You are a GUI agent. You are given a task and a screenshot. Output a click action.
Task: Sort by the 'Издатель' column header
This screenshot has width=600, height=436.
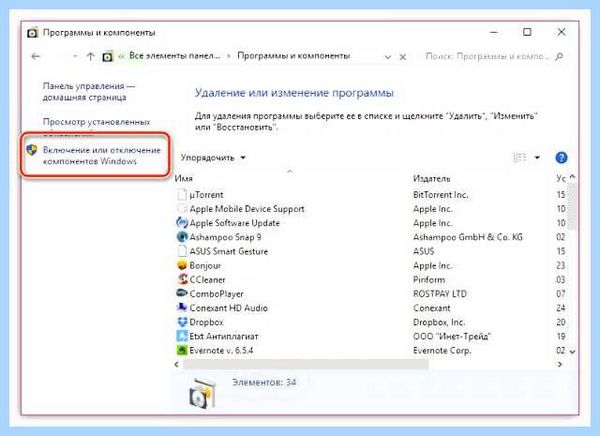click(x=432, y=178)
